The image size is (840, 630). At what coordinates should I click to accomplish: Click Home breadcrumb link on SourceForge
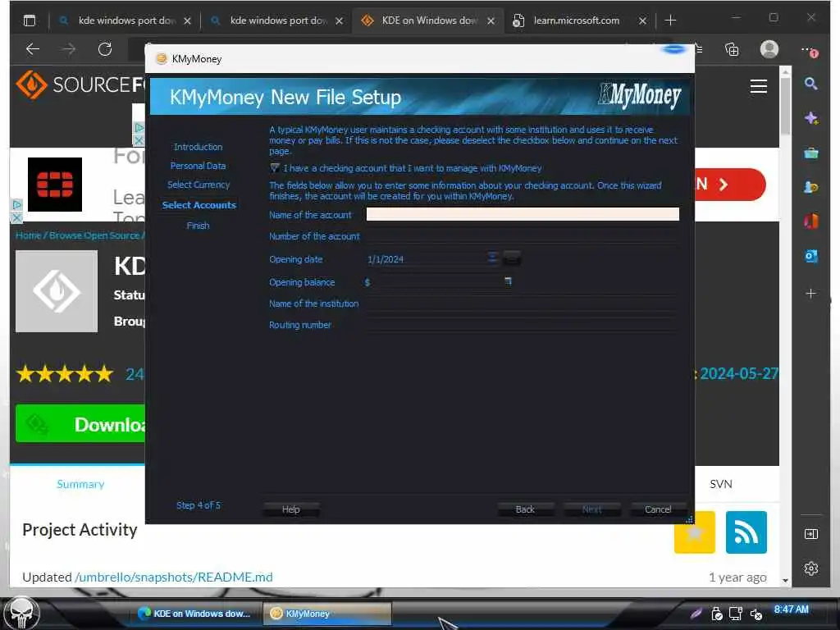[28, 235]
